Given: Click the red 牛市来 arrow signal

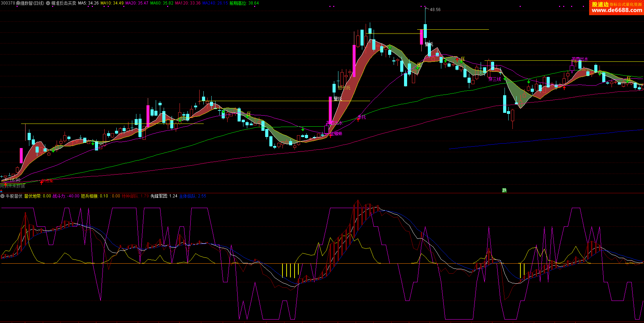Looking at the screenshot, I should [42, 181].
